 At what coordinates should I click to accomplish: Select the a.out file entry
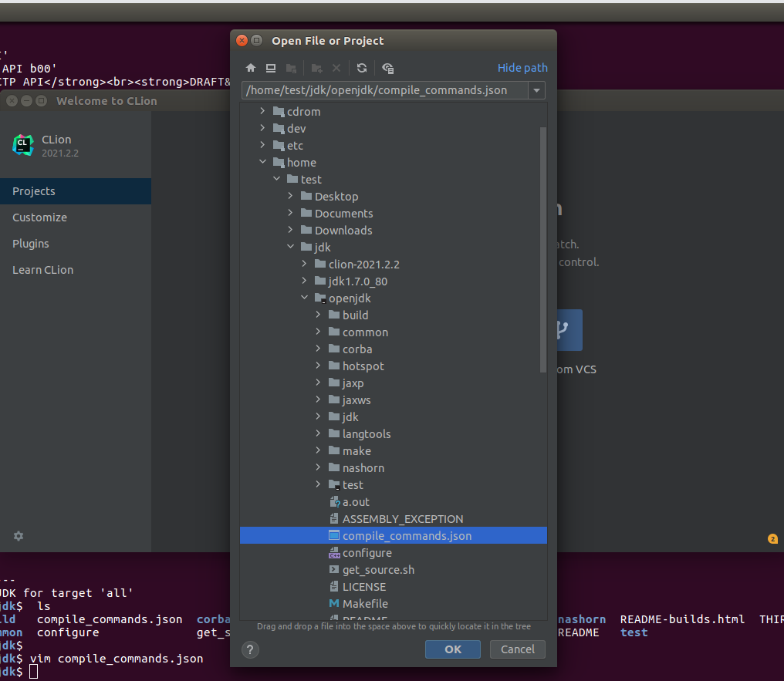click(x=394, y=501)
